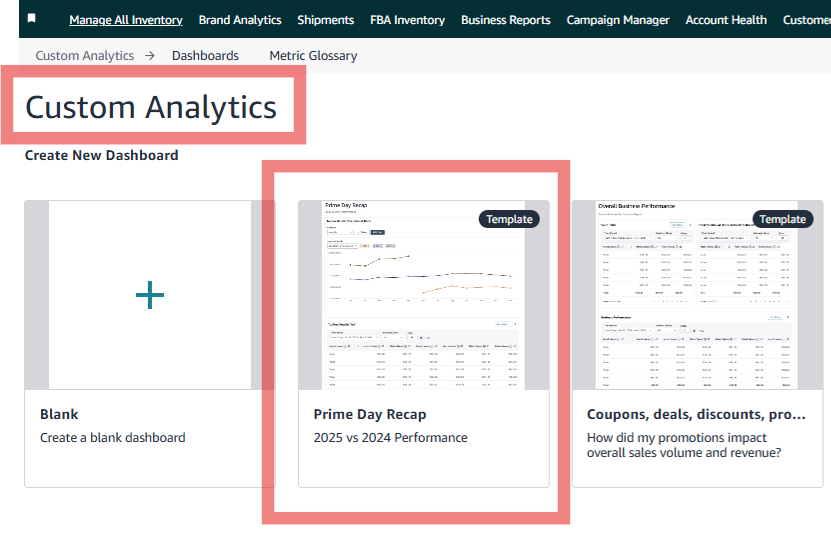Click the Template badge on the Prime Day Recap card
This screenshot has width=831, height=542.
tap(509, 219)
